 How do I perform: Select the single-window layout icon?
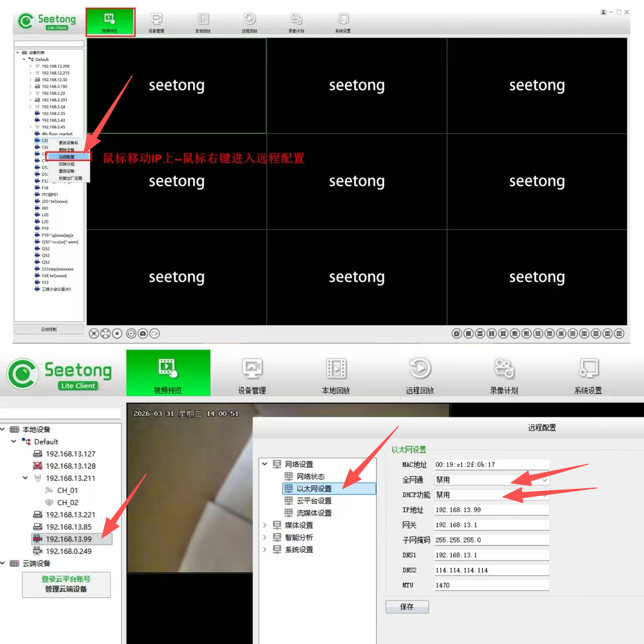click(468, 334)
